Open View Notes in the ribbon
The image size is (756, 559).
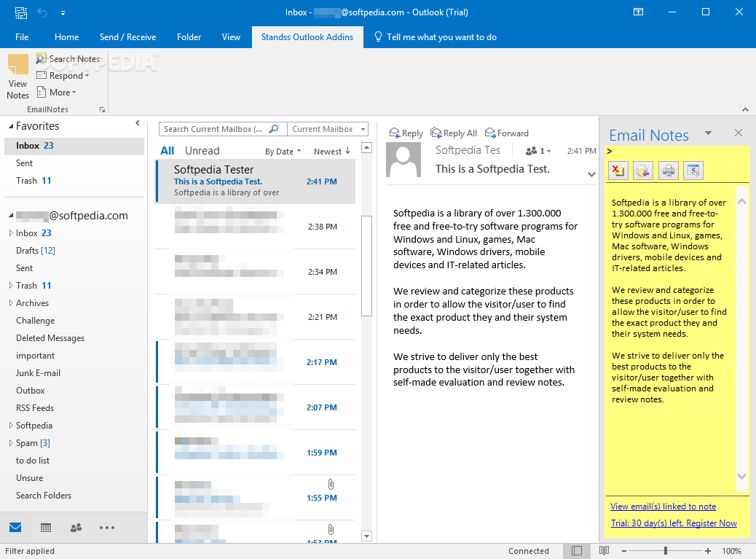[x=17, y=77]
